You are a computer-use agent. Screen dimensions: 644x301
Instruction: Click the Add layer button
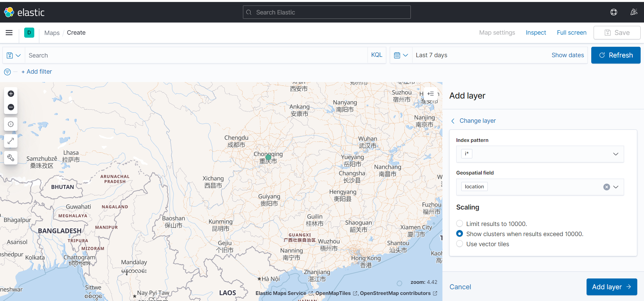[611, 287]
